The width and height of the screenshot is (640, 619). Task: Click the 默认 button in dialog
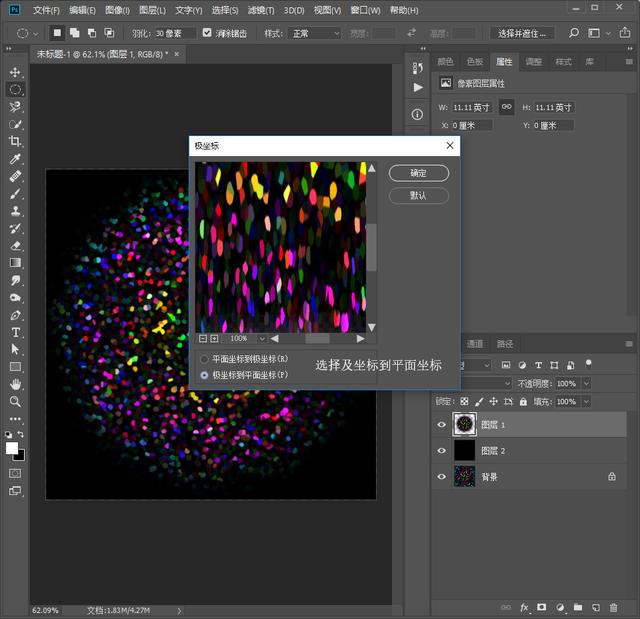(x=418, y=195)
